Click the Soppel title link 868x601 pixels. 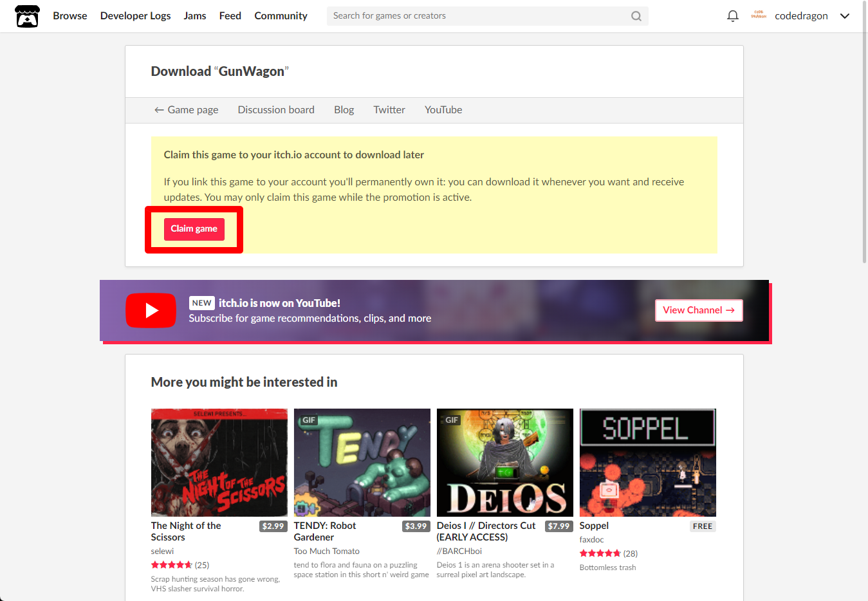[594, 526]
